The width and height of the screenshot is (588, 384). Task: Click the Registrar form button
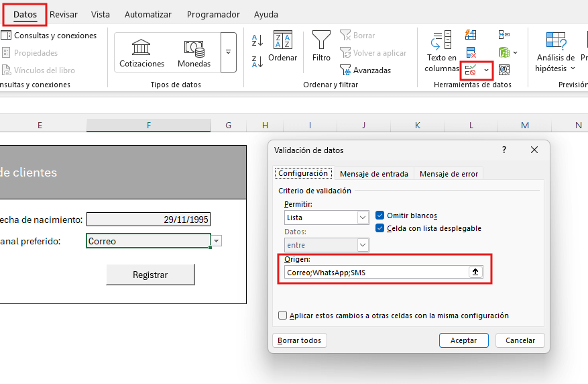pyautogui.click(x=150, y=275)
